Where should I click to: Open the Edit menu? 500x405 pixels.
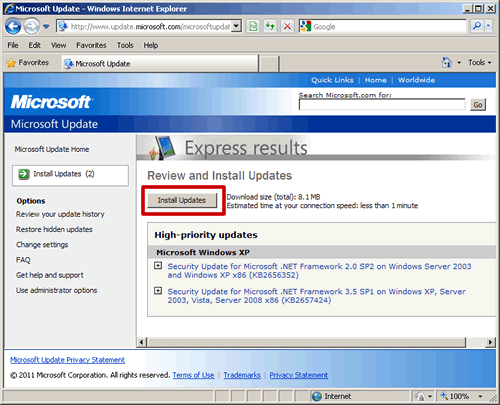pos(34,45)
